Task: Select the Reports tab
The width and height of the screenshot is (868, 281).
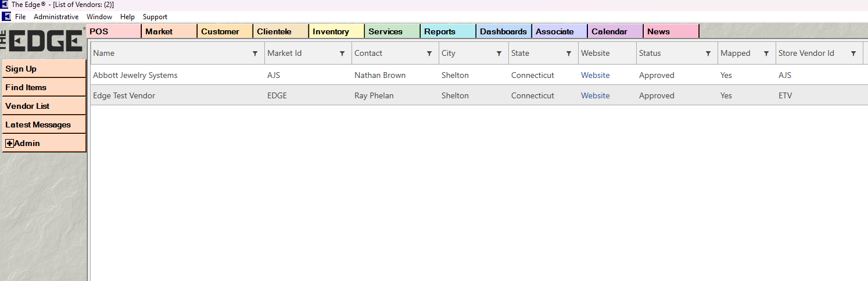Action: (440, 31)
